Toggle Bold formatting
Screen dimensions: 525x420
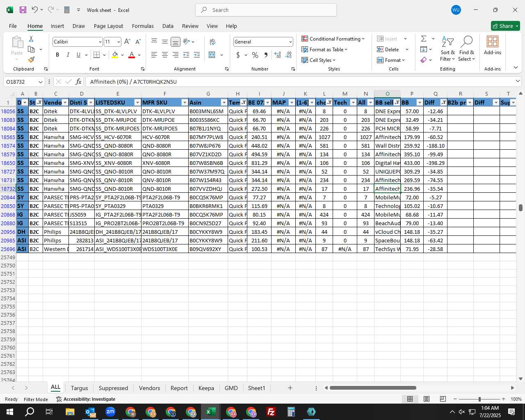pyautogui.click(x=57, y=55)
